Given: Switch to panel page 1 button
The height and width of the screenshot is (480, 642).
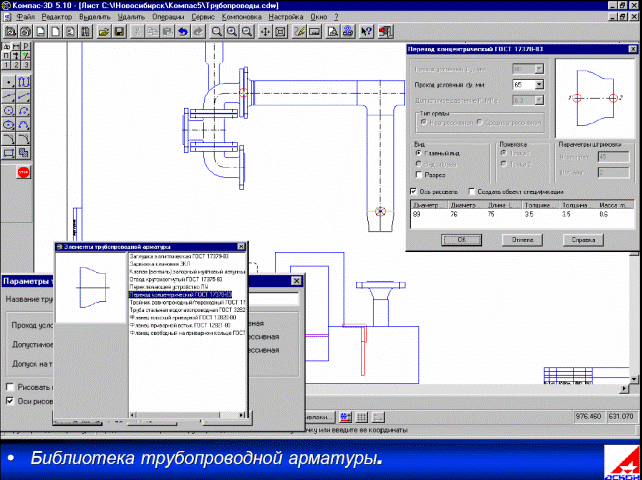Looking at the screenshot, I should pos(7,65).
